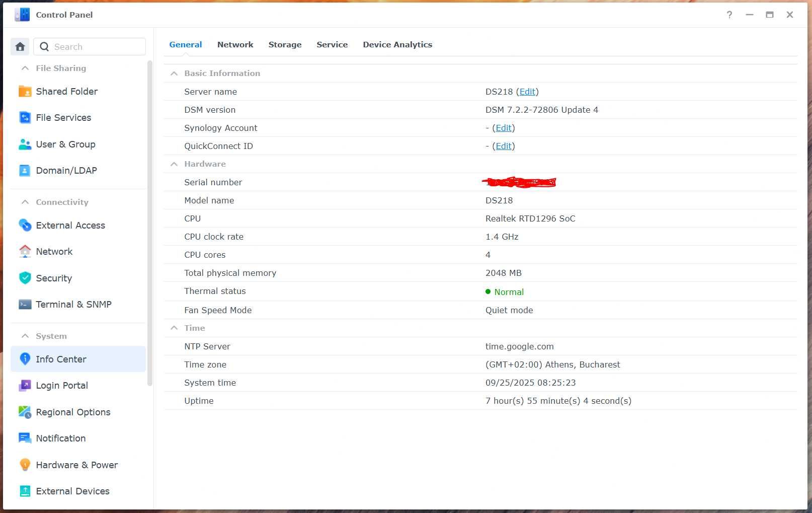Open External Access icon
812x513 pixels.
25,225
